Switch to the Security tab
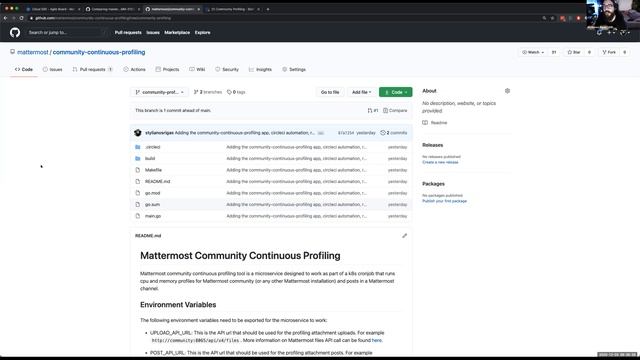640x360 pixels. (x=227, y=69)
